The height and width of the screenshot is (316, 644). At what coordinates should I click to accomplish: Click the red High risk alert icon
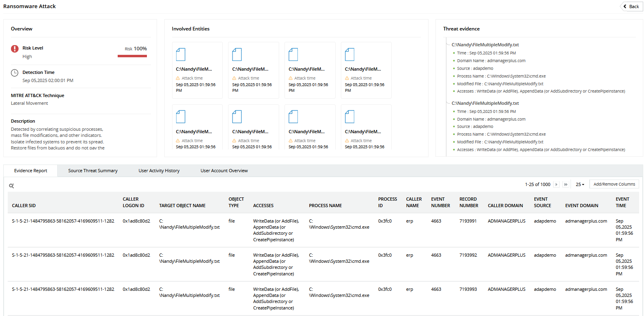[x=15, y=49]
